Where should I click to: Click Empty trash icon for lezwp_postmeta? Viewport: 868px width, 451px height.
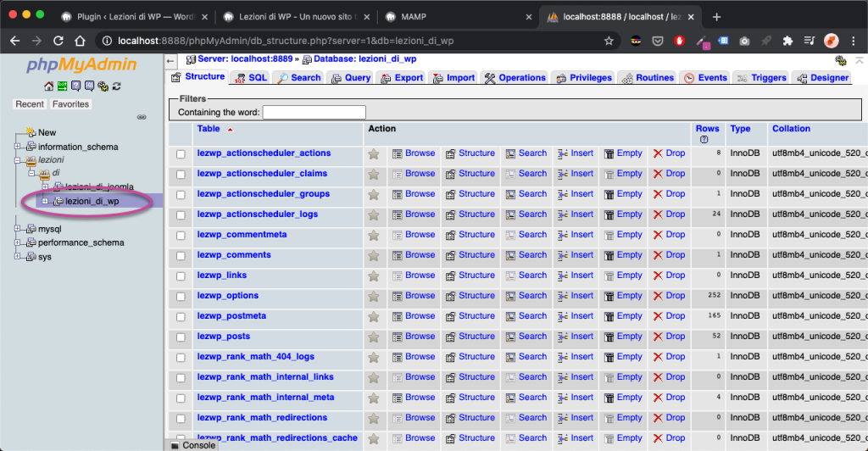tap(609, 316)
